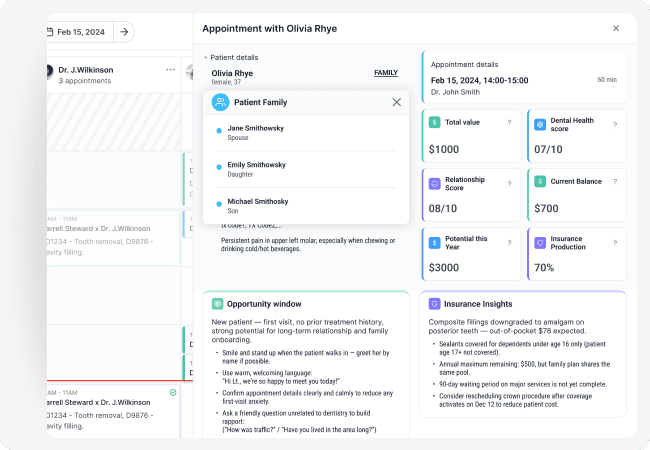Click the Current Balance dollar icon
Screen dimensions: 650x450
point(540,182)
